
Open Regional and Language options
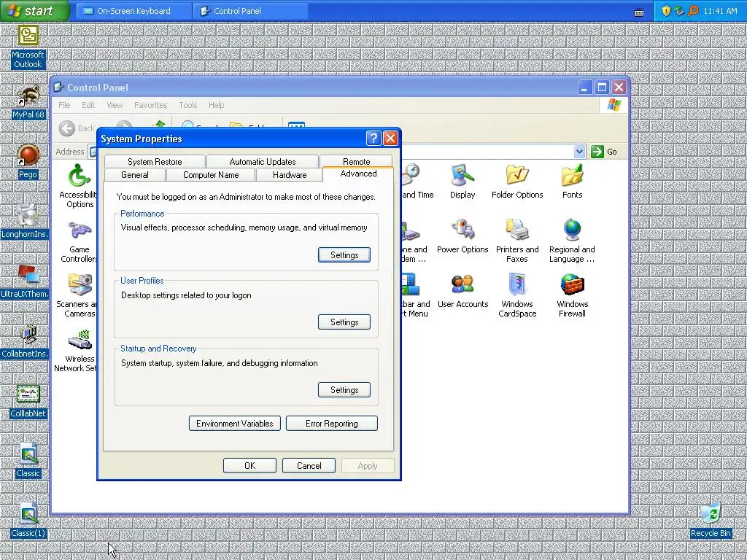point(572,241)
